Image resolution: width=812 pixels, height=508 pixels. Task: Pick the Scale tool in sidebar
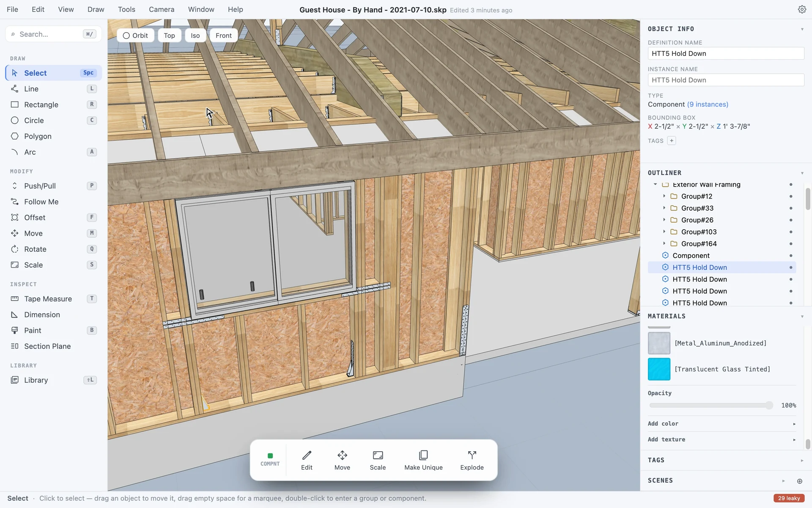click(54, 265)
